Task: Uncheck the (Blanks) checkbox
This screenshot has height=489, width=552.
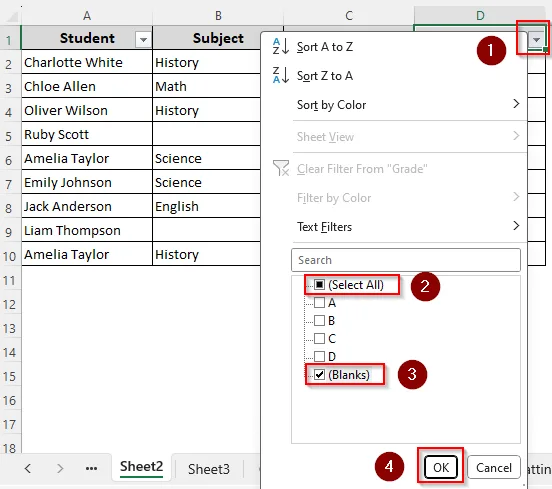Action: (319, 375)
